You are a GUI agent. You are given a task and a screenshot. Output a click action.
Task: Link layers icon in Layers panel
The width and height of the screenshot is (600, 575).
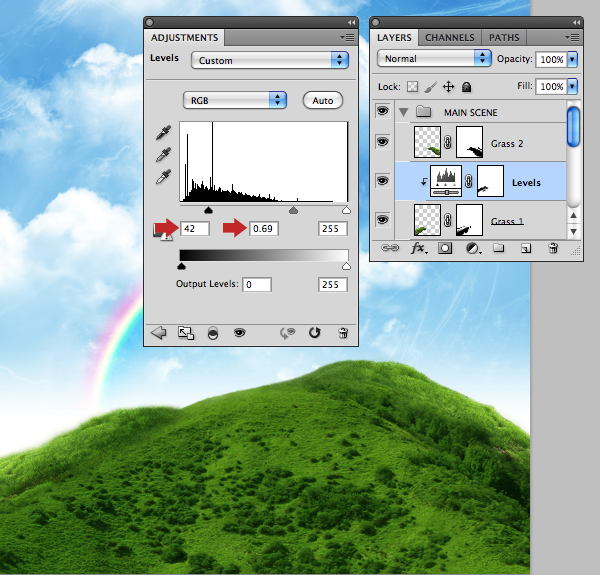(390, 248)
